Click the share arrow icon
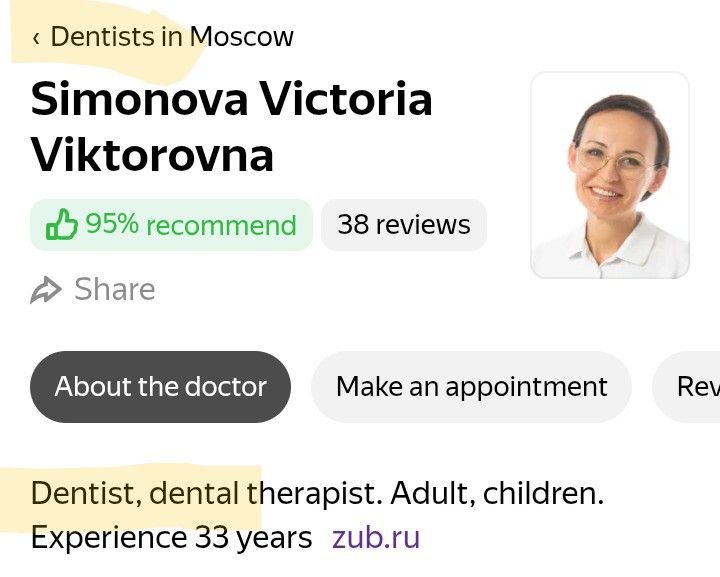Screen dimensions: 720x577 click(46, 290)
